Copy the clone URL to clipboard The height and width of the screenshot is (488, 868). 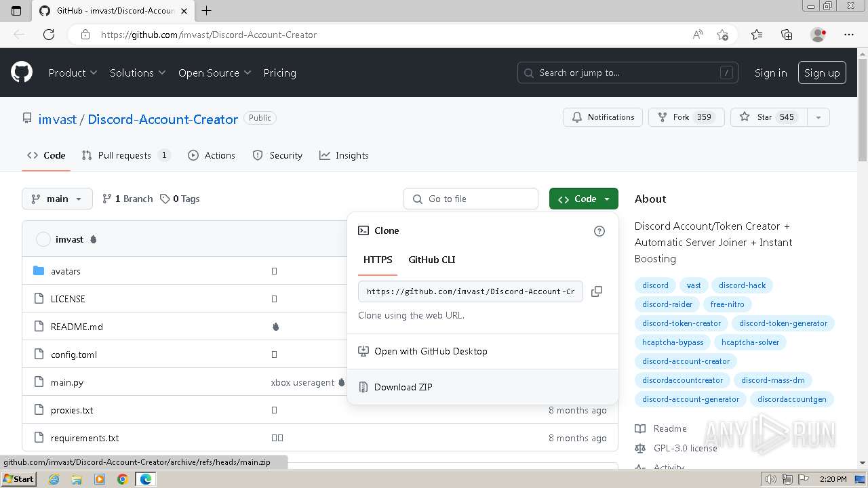pyautogui.click(x=597, y=291)
